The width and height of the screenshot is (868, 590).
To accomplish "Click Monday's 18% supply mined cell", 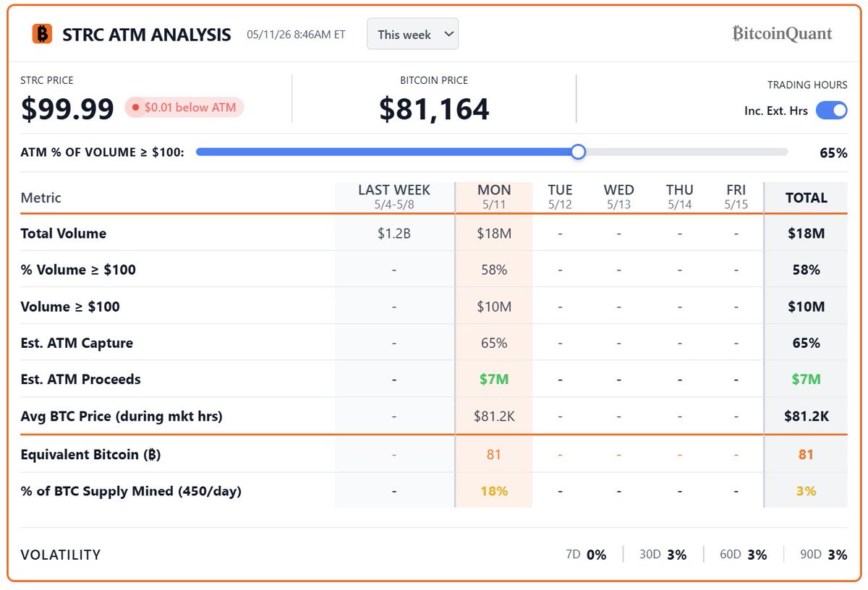I will [494, 491].
